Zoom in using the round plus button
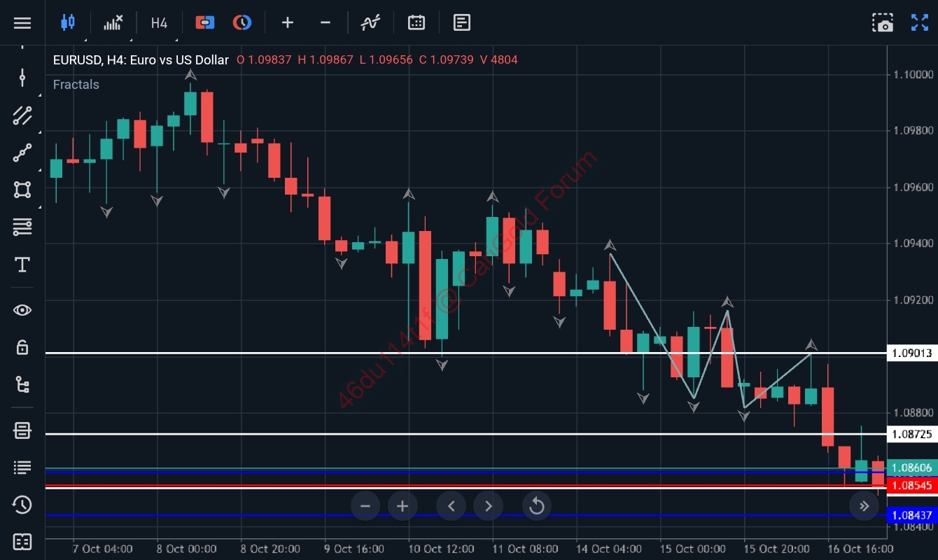 [402, 506]
